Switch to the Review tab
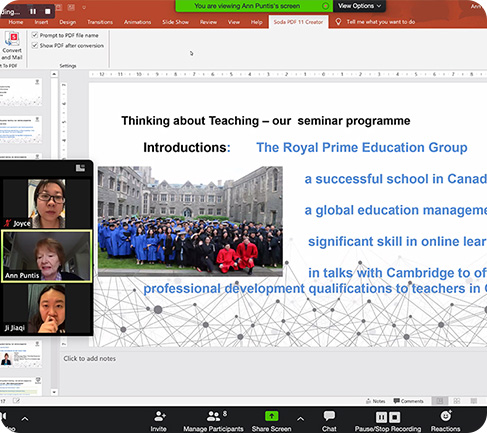 pyautogui.click(x=208, y=22)
